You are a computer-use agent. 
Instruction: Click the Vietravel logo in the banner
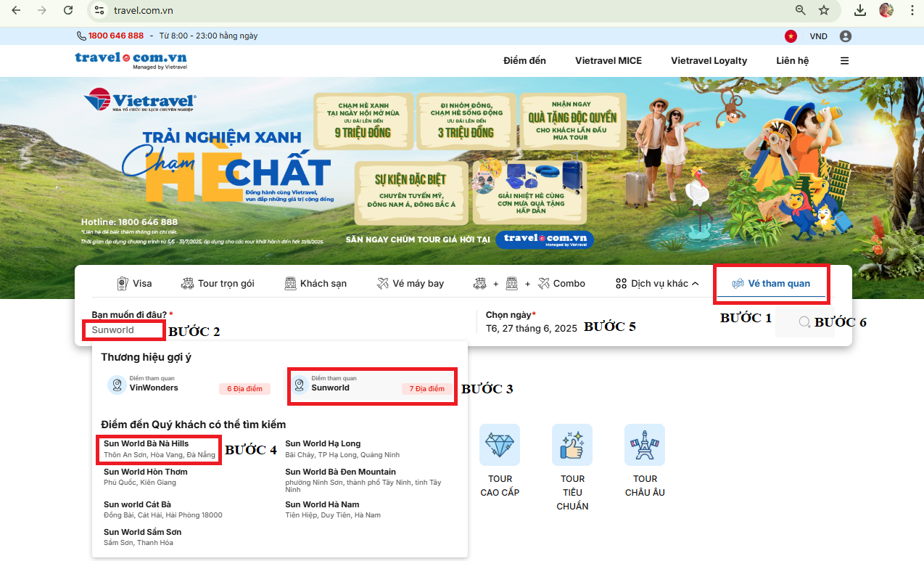(140, 101)
